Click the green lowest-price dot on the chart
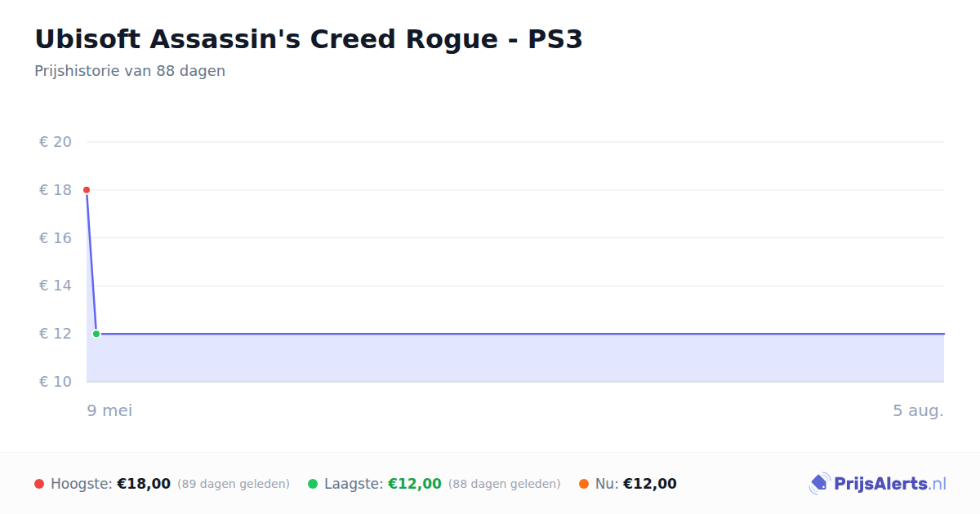The width and height of the screenshot is (980, 514). pos(96,334)
